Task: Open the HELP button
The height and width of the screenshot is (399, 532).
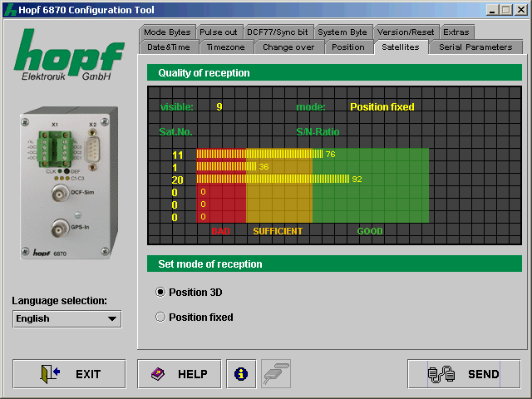Action: [180, 374]
